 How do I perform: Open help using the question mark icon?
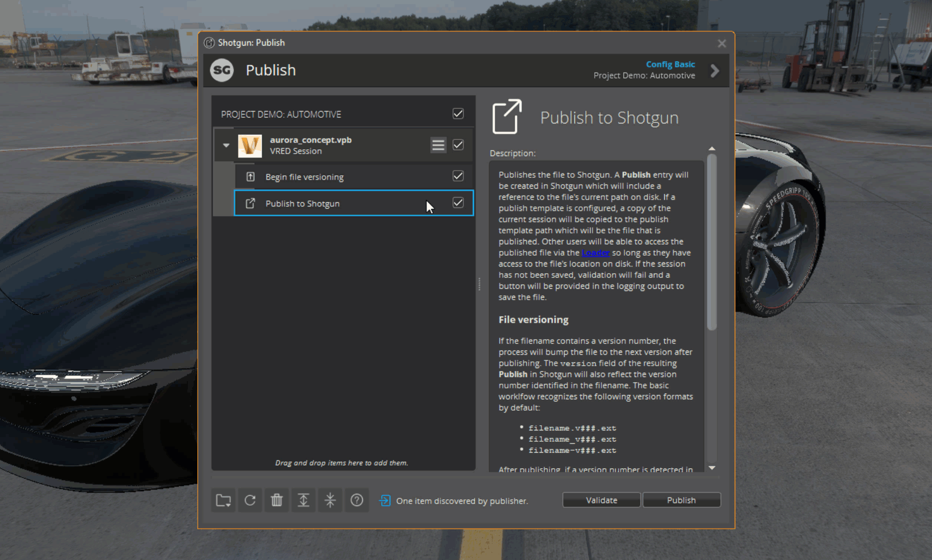[357, 500]
